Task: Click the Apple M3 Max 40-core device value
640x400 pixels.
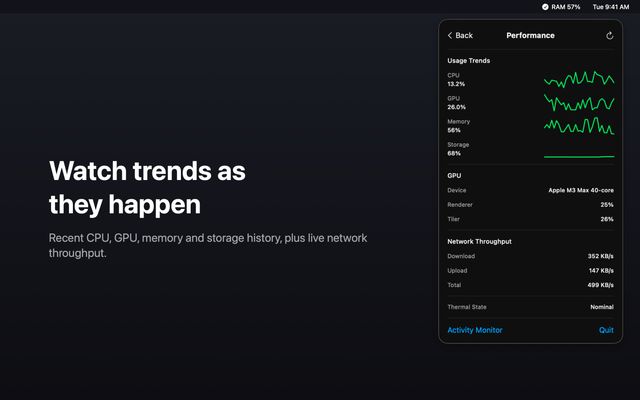Action: click(x=581, y=190)
